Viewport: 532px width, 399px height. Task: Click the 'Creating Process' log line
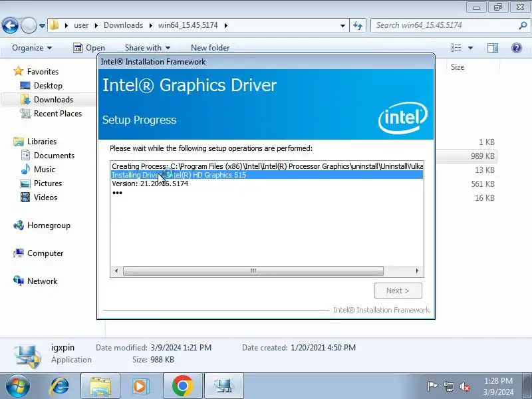[x=267, y=166]
